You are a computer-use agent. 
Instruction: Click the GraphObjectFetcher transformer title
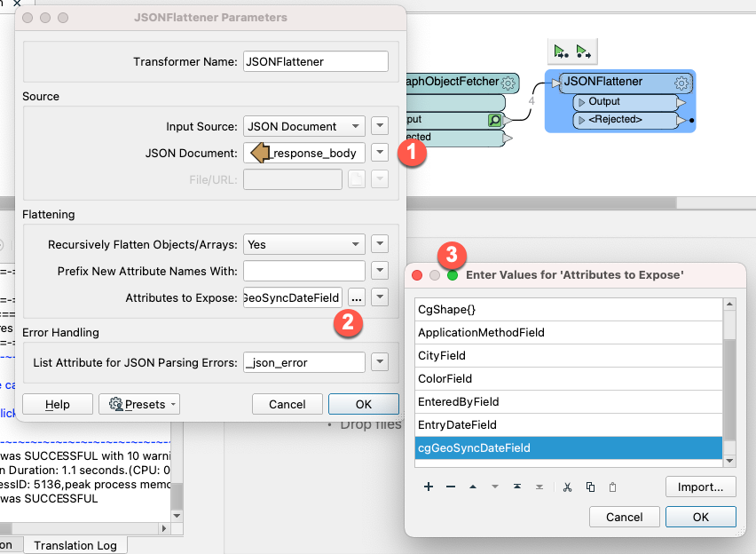[453, 82]
